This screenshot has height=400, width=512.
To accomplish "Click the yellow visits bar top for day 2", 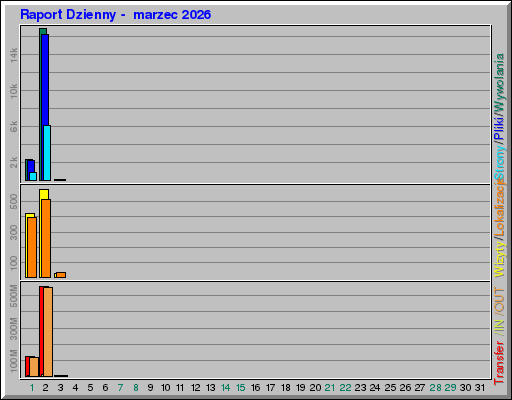I will tap(44, 194).
